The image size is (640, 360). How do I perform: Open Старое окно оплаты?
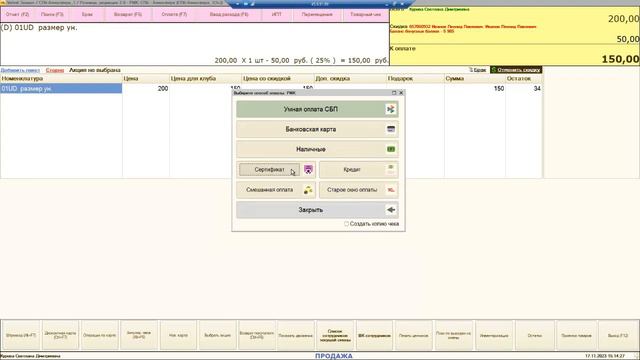pos(358,189)
